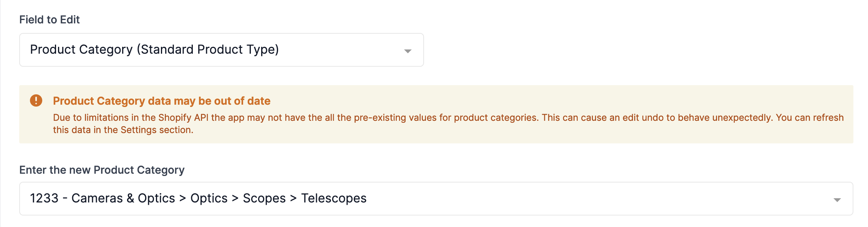
Task: Click the 'Enter the new Product Category' label
Action: [102, 170]
